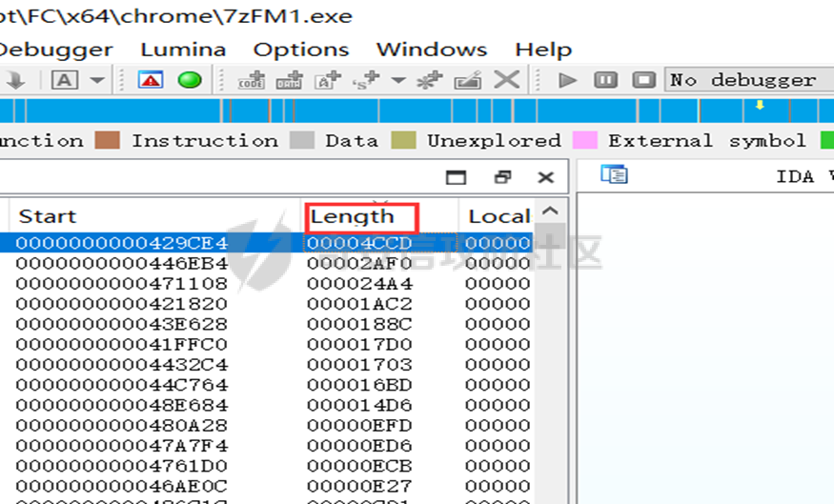Open the dropdown arrow beside the text A icon
This screenshot has height=504, width=834.
(98, 80)
